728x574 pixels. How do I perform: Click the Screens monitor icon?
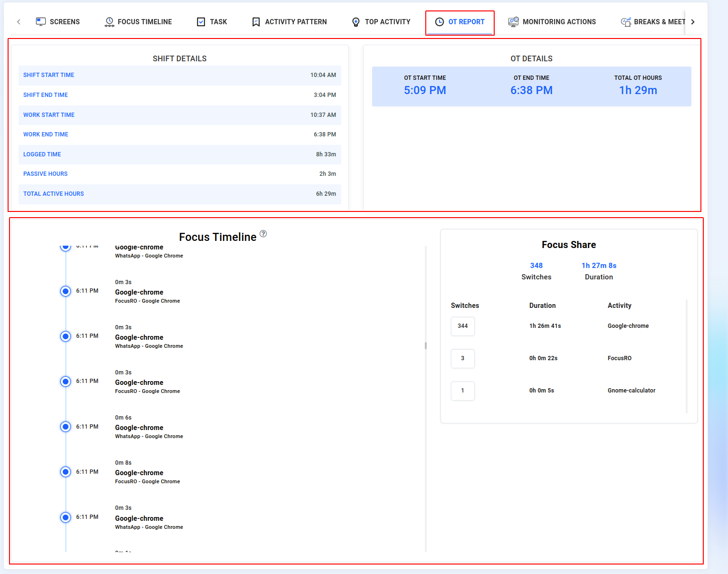pyautogui.click(x=41, y=22)
